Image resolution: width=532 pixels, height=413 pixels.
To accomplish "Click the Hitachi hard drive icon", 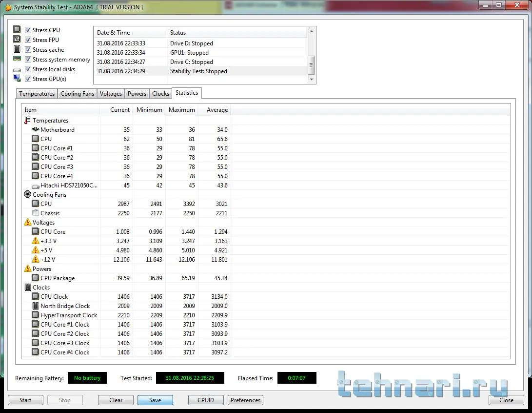I will pyautogui.click(x=35, y=186).
